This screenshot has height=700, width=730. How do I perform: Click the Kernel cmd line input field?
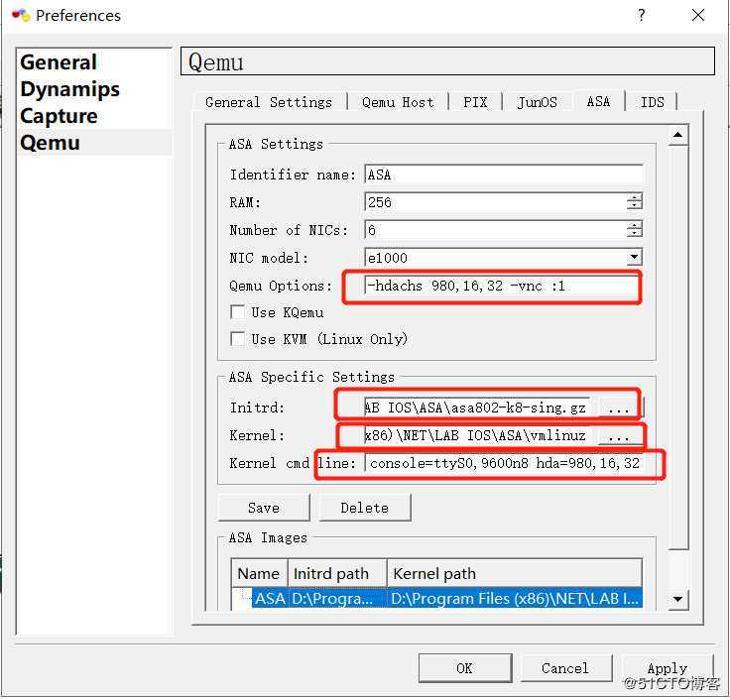(505, 463)
